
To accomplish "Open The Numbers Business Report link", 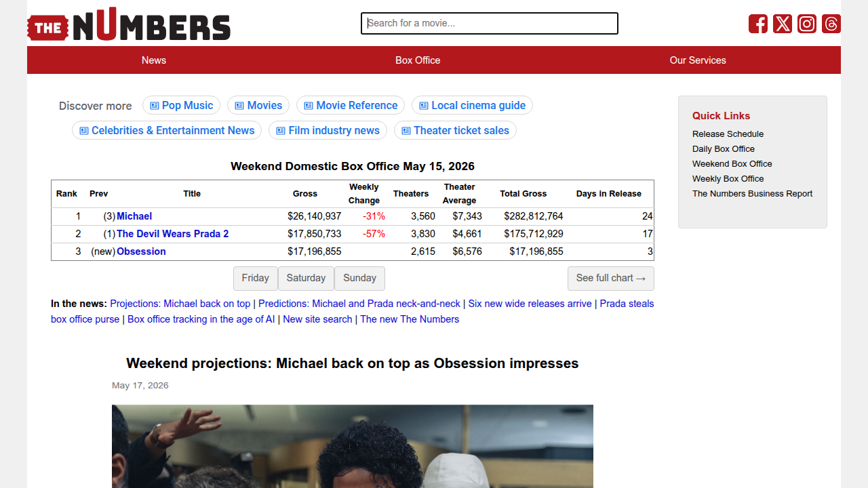I will (x=753, y=194).
